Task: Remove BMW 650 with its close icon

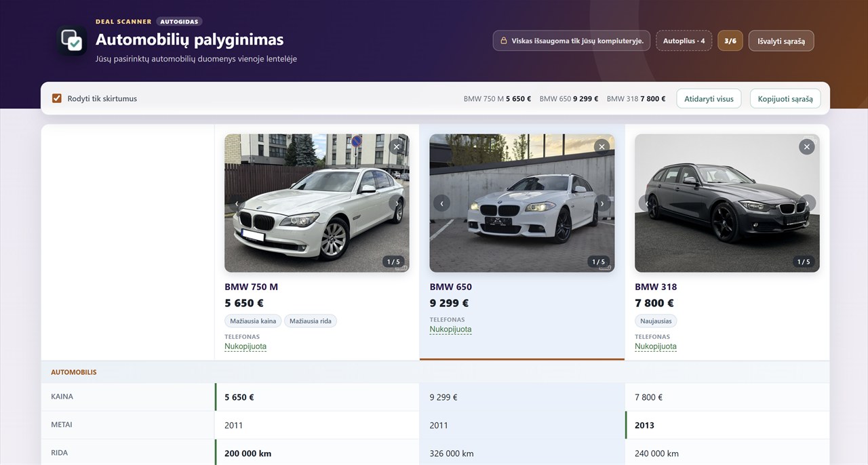Action: (x=602, y=146)
